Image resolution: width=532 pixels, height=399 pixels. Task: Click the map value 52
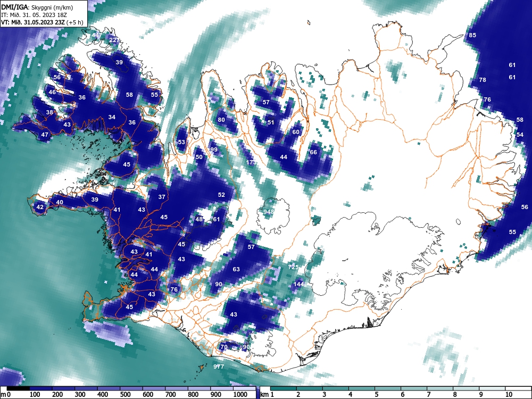pos(221,195)
